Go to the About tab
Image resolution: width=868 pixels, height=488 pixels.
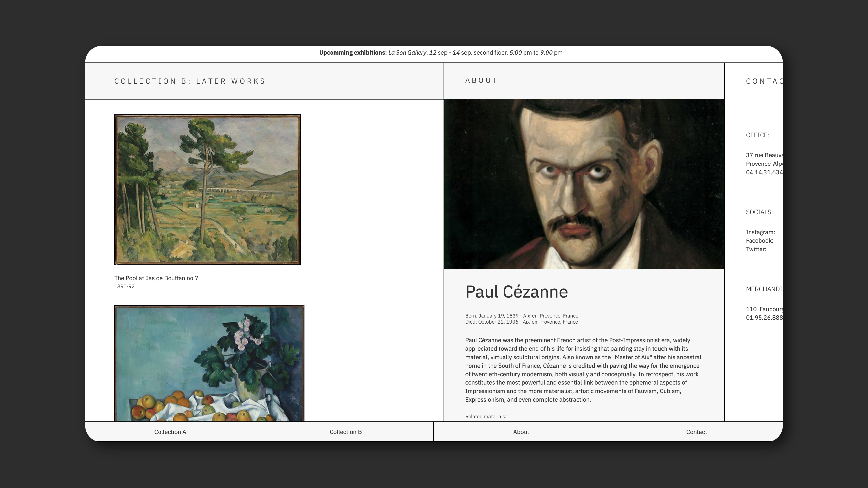pyautogui.click(x=521, y=432)
